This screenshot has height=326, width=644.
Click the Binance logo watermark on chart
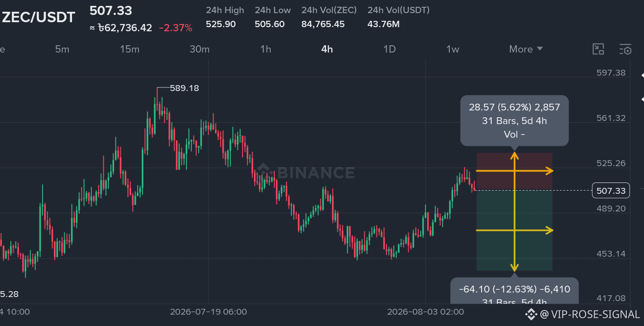pyautogui.click(x=306, y=172)
